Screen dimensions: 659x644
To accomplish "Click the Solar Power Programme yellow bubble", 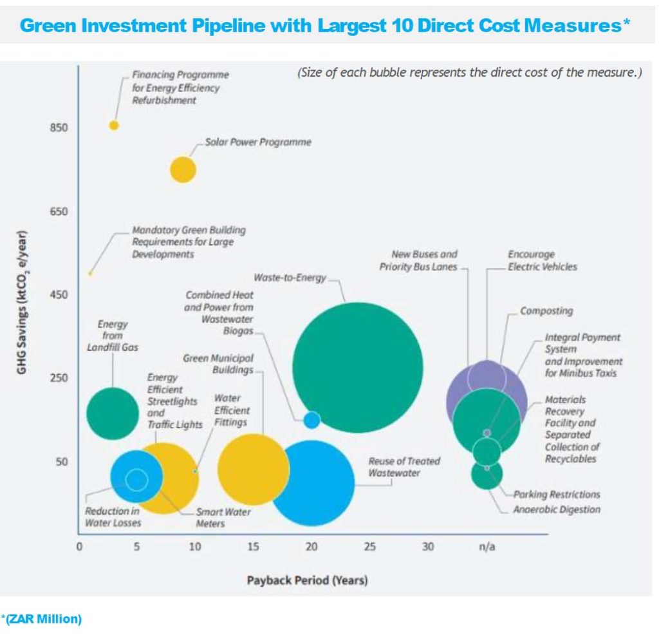I will (x=183, y=169).
